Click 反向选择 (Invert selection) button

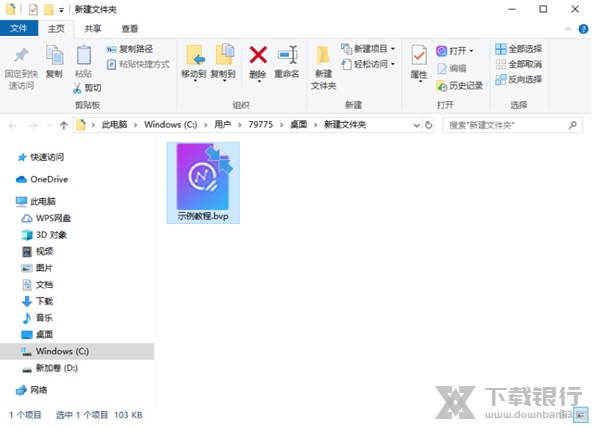coord(518,79)
